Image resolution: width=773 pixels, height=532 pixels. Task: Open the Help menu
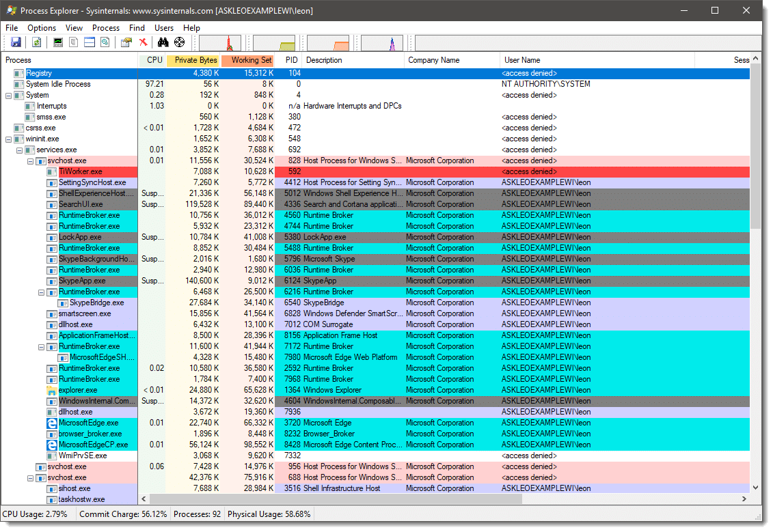[x=191, y=28]
